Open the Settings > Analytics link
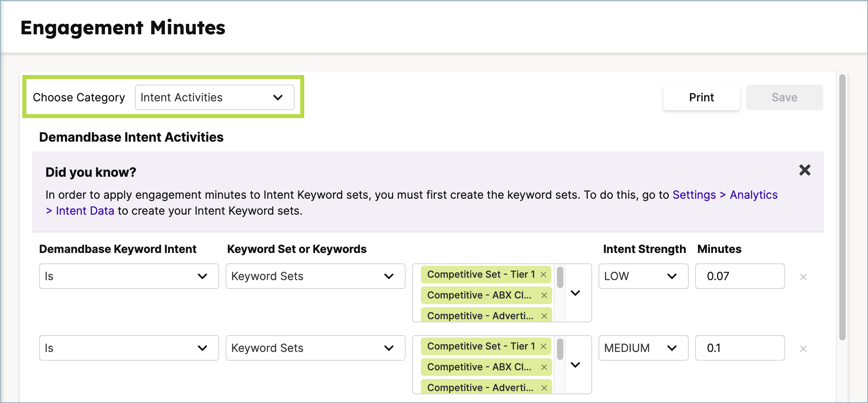This screenshot has width=868, height=403. coord(725,195)
